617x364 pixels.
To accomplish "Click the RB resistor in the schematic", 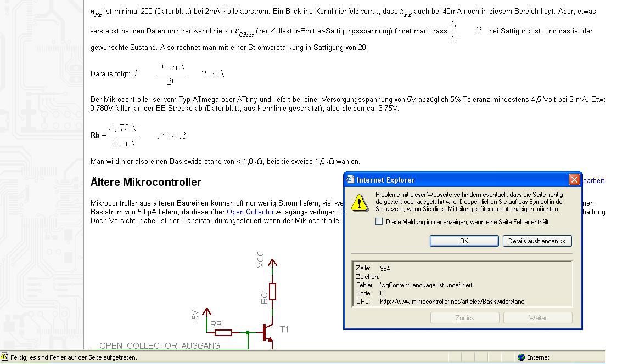I will point(223,333).
